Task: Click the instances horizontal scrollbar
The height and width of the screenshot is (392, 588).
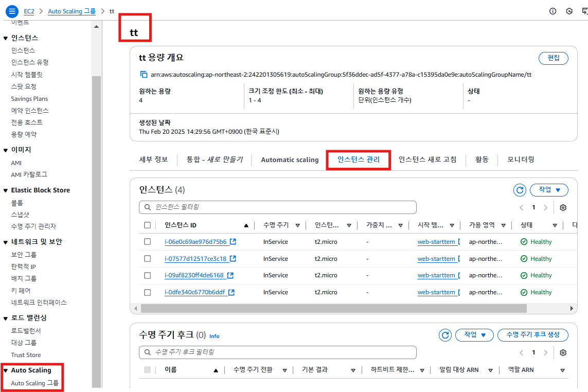Action: pyautogui.click(x=334, y=308)
